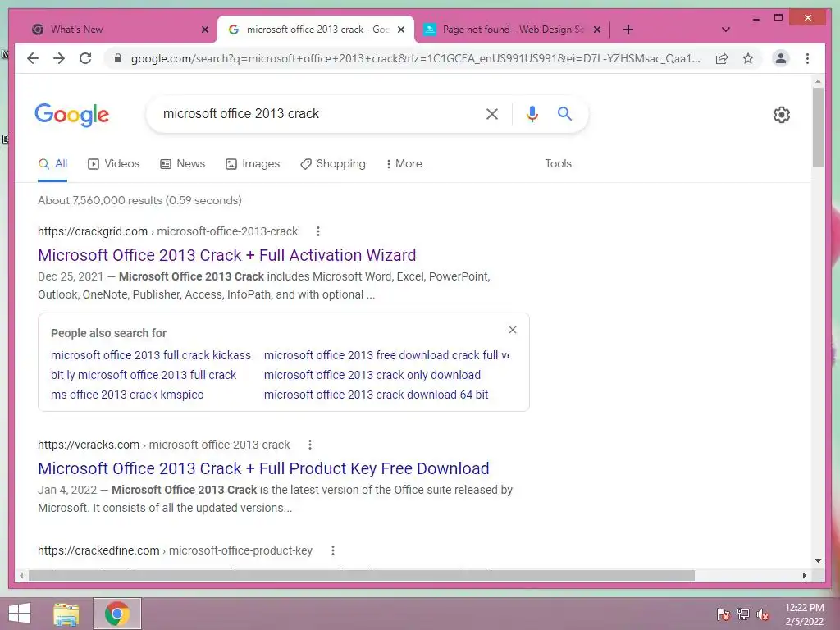Select the Shopping results tab
The width and height of the screenshot is (840, 630).
tap(333, 164)
